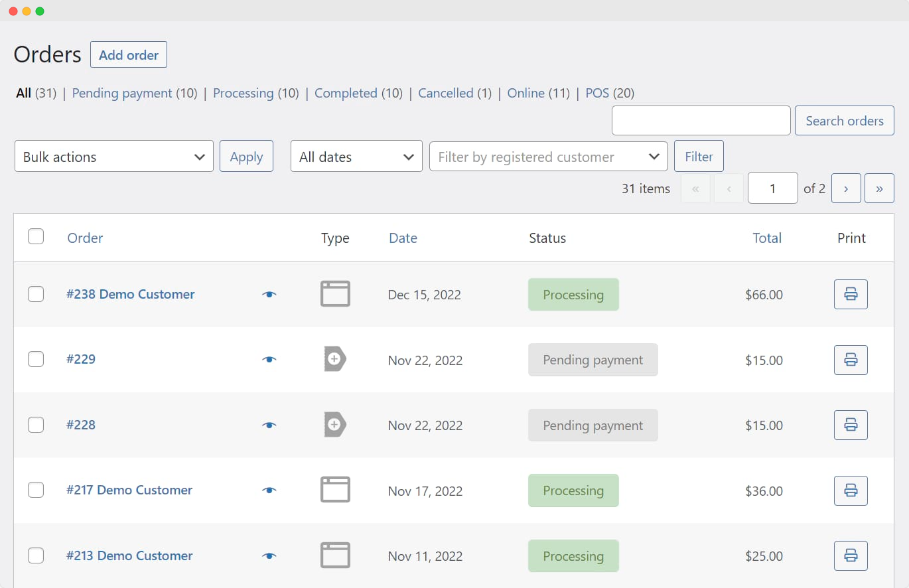Screen dimensions: 909x588
Task: View only Completed orders
Action: coord(346,93)
